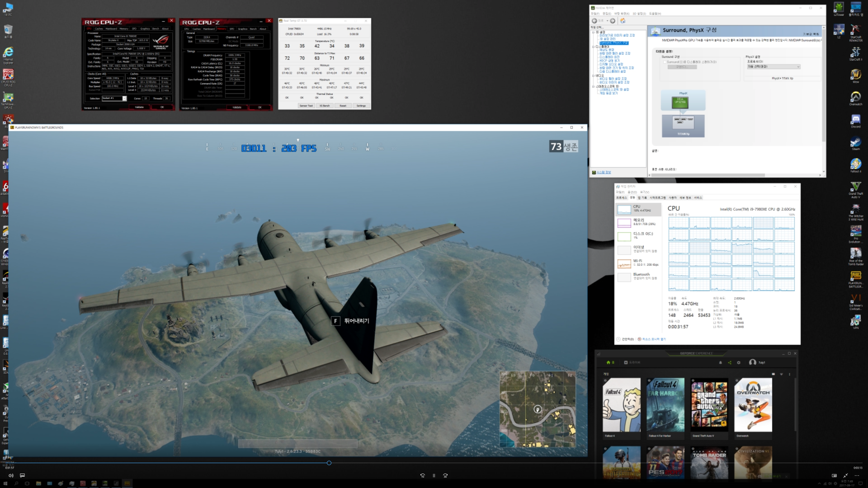Viewport: 868px width, 488px height.
Task: Open the 서비스 tab in Task Manager
Action: (698, 197)
